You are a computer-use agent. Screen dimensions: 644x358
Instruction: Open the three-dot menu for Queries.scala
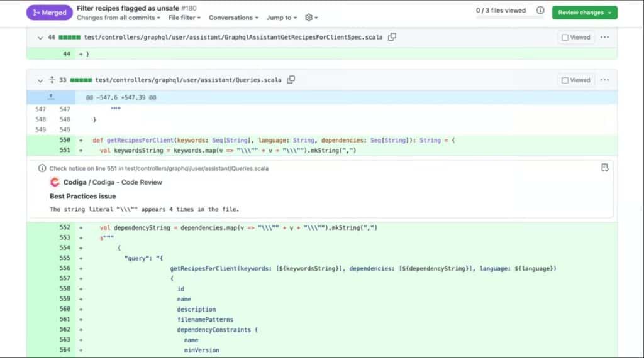coord(604,80)
